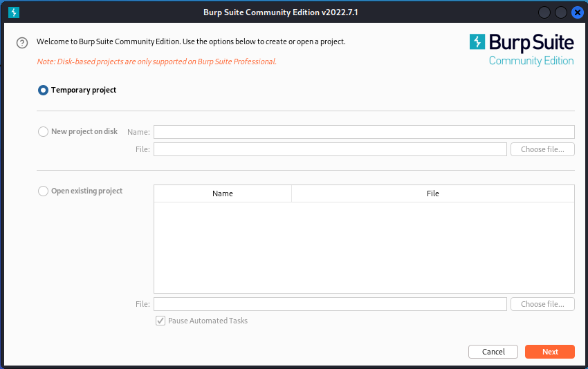The width and height of the screenshot is (588, 369).
Task: Toggle the Pause Automated Tasks checkbox
Action: [x=160, y=321]
